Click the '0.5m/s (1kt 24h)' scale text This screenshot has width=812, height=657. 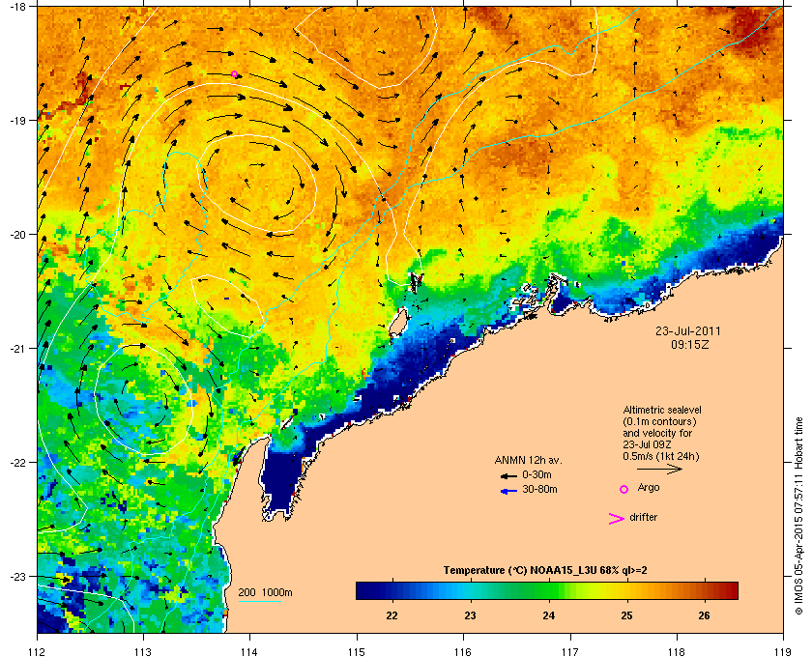[x=661, y=457]
